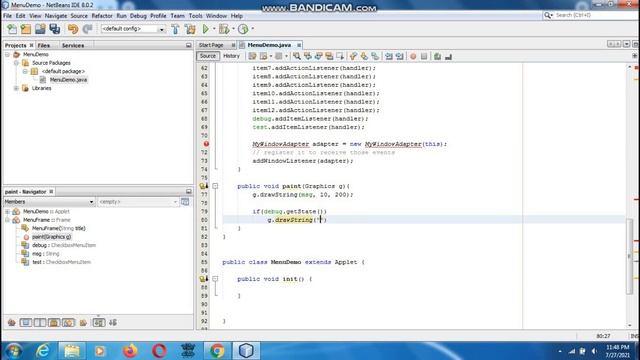Open the Profile Project arrow dropdown

click(252, 29)
